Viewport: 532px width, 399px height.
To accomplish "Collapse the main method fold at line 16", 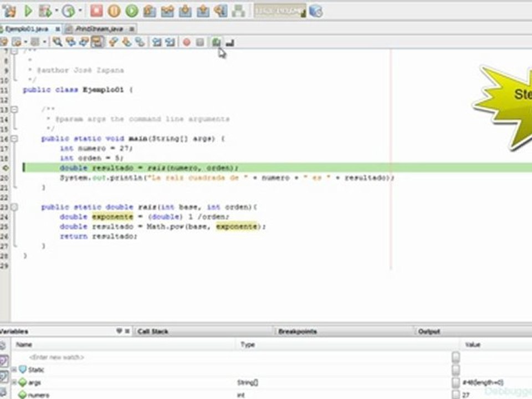I will click(14, 139).
